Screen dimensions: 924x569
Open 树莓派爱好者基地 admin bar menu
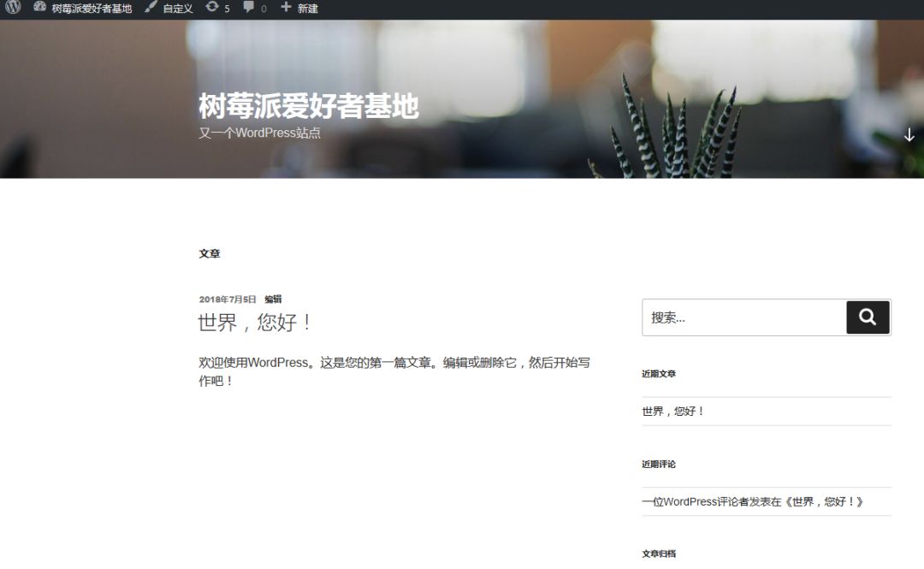point(92,9)
